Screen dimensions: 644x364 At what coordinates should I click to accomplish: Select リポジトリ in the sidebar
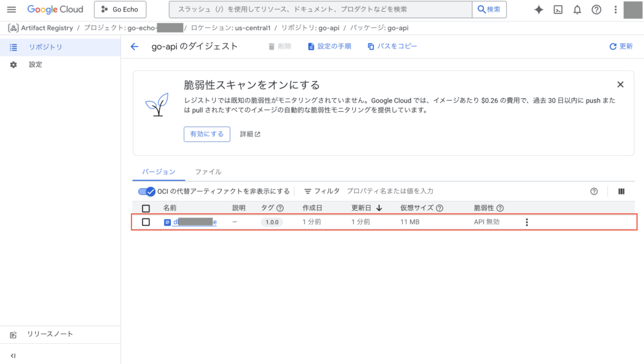point(45,47)
